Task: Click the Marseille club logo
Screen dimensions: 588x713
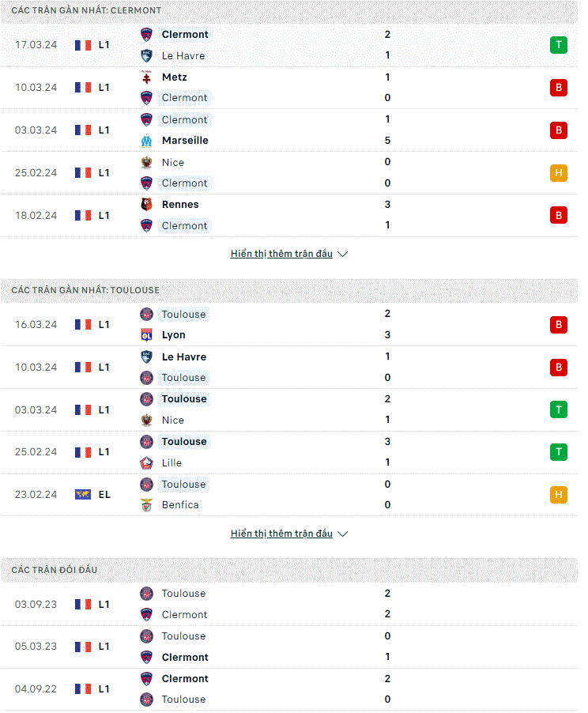Action: point(146,141)
